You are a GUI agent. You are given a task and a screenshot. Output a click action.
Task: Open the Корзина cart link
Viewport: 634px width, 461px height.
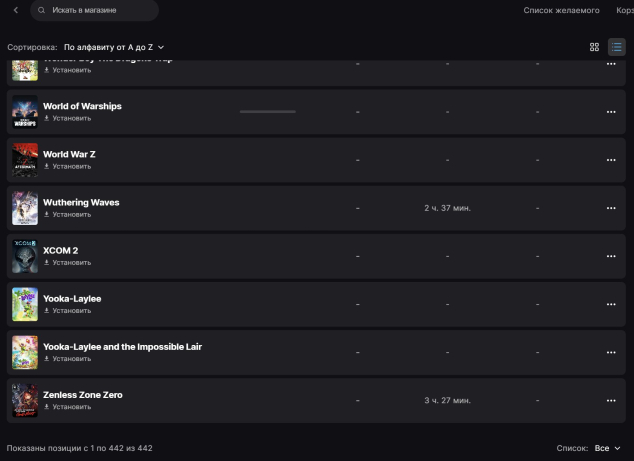point(624,10)
